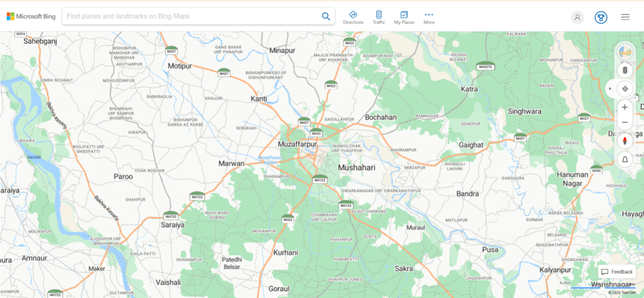Select the Sonepur village label
The image size is (644, 298).
pos(470,124)
